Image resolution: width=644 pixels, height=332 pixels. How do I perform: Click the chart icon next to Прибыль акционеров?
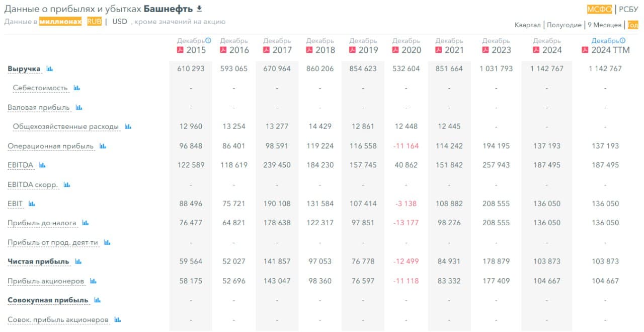pos(92,281)
